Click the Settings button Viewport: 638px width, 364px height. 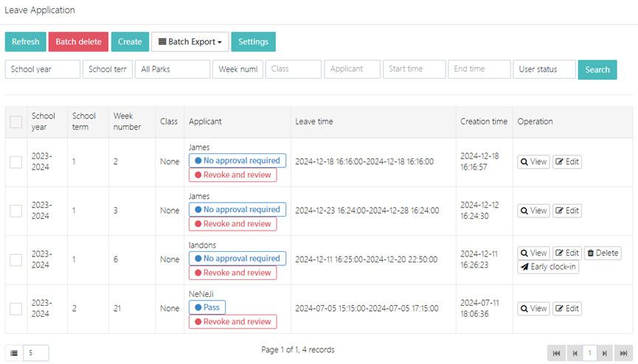click(253, 42)
